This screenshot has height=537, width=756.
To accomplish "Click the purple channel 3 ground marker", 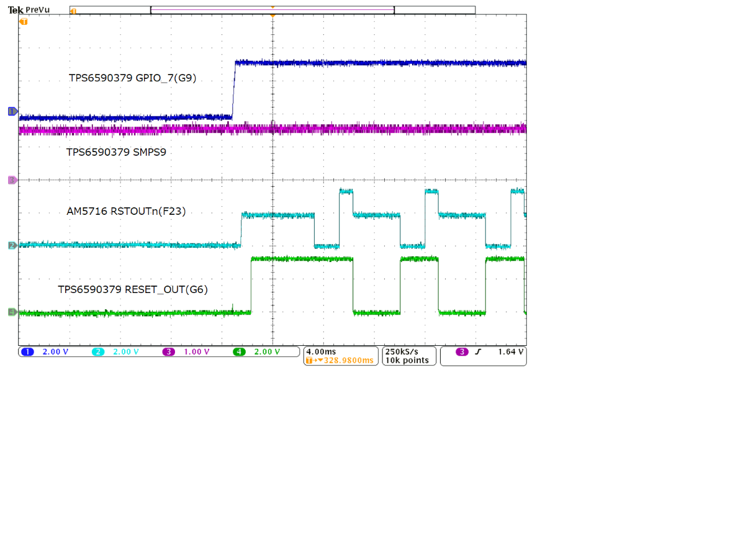I will point(12,180).
